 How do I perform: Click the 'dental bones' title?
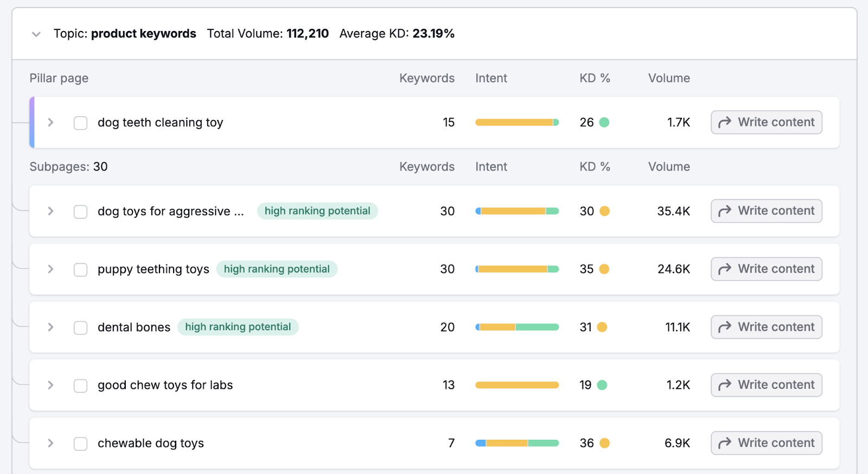[134, 327]
